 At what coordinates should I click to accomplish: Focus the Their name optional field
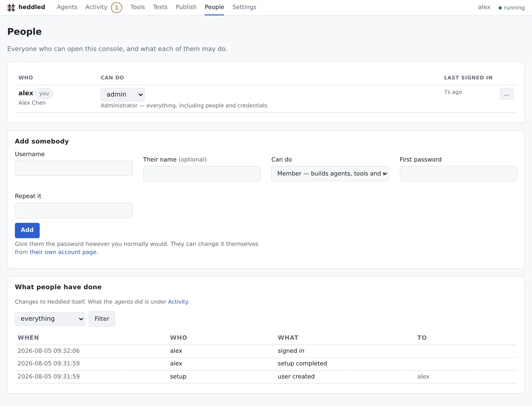(202, 174)
